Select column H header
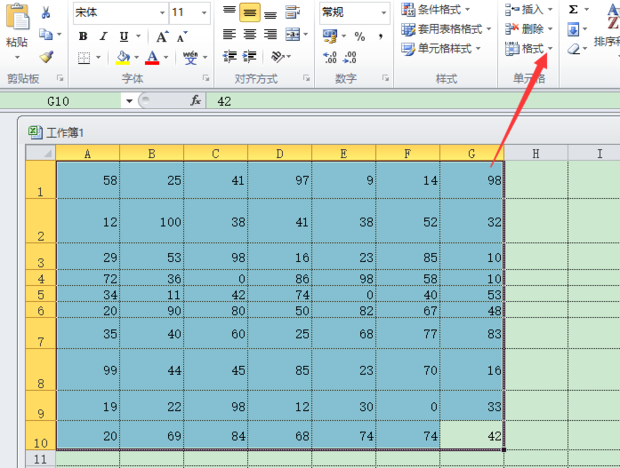The image size is (620, 468). pyautogui.click(x=536, y=153)
